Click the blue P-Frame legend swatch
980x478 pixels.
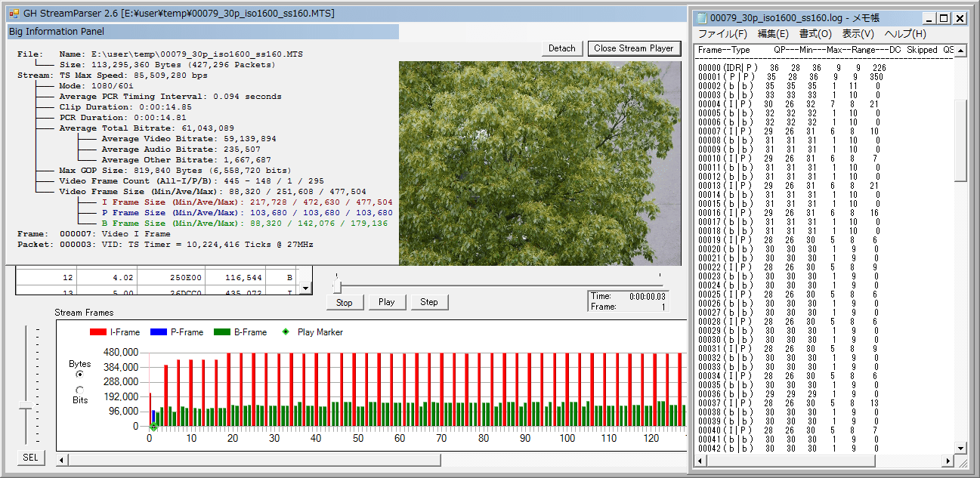coord(158,332)
